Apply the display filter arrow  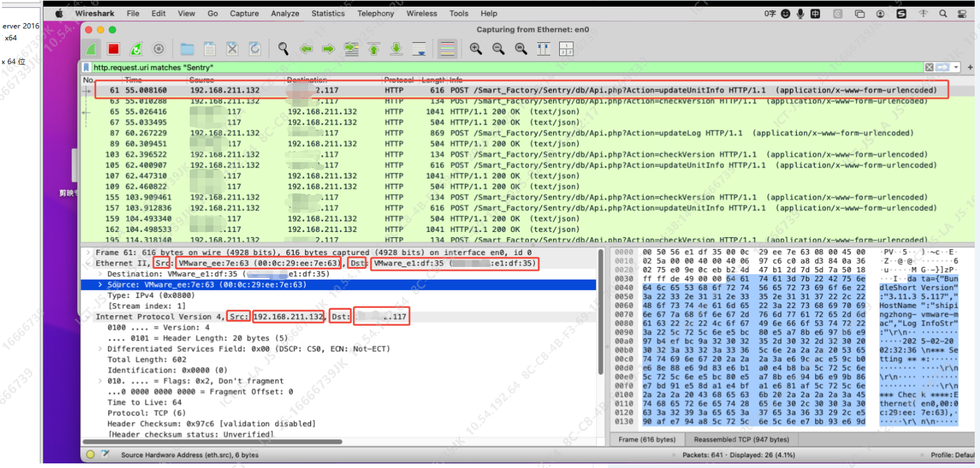[942, 67]
